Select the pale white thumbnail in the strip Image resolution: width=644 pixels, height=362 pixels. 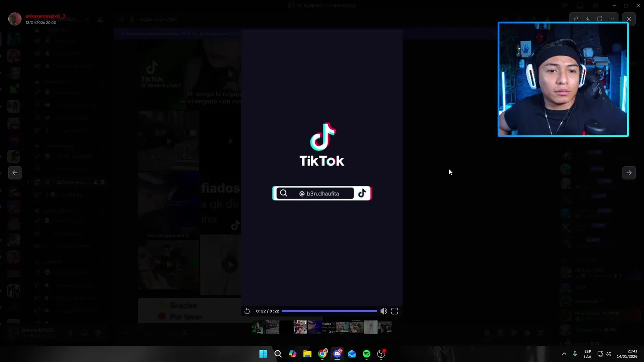pos(371,327)
